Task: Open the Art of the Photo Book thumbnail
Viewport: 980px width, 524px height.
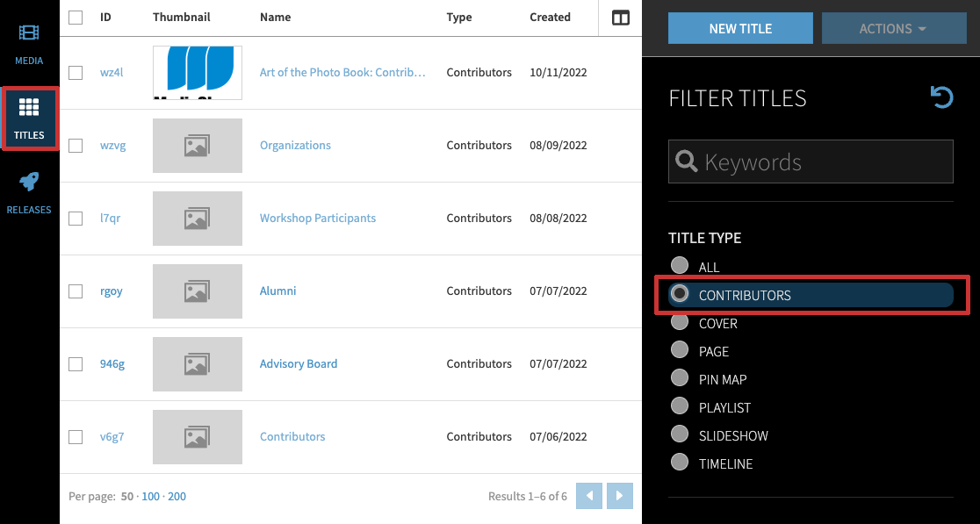Action: click(198, 73)
